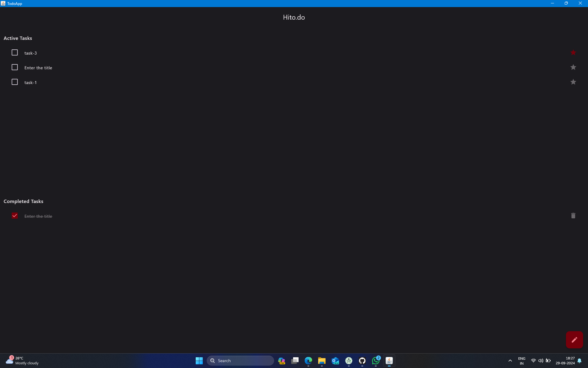The image size is (588, 368).
Task: Unstar the task-3 red star icon
Action: tap(573, 53)
